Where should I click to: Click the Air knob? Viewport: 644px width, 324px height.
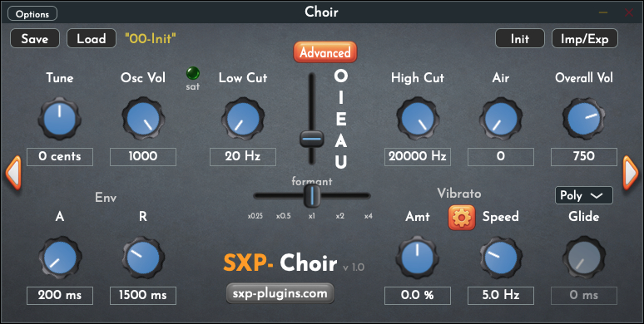tap(501, 119)
